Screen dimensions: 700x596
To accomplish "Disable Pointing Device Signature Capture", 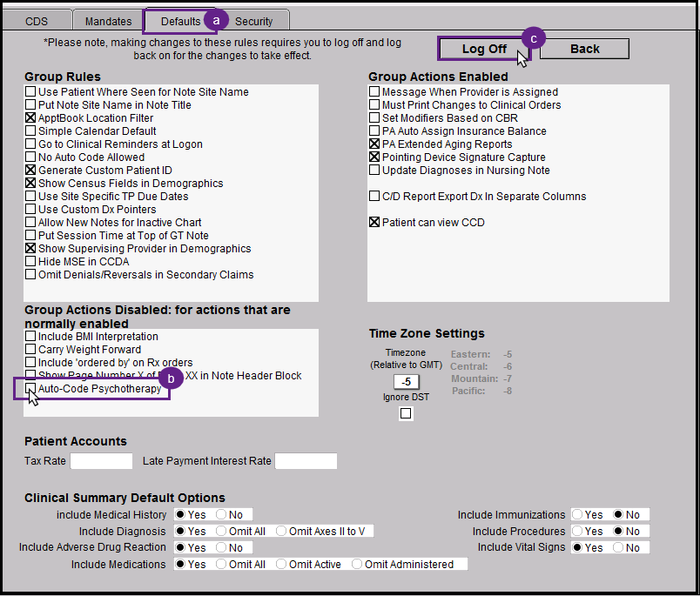I will 375,157.
